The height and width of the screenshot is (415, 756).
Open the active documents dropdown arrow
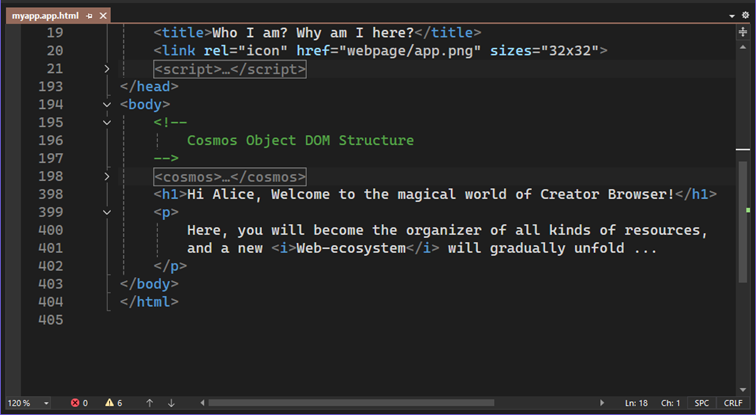pos(732,16)
